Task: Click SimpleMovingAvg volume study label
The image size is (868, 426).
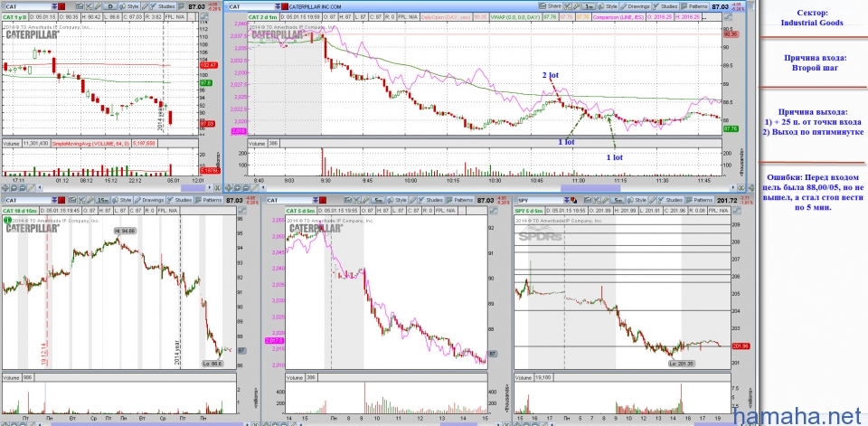Action: (x=92, y=143)
